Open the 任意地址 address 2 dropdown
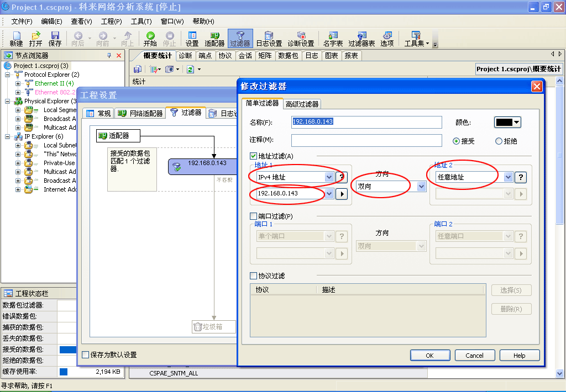 [509, 177]
